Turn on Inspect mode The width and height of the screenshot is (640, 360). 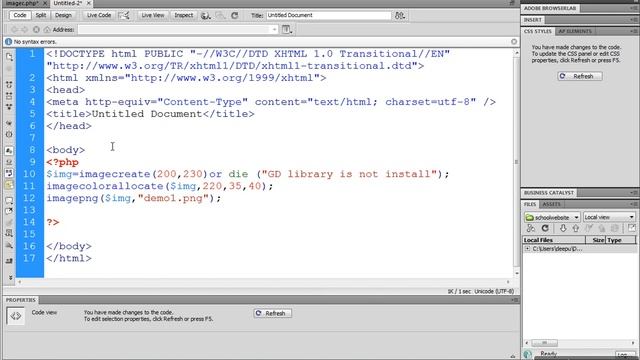(184, 15)
